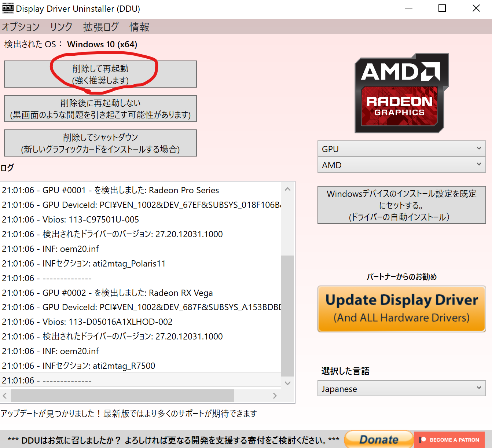Open the 情報 menu
The width and height of the screenshot is (492, 448).
139,27
